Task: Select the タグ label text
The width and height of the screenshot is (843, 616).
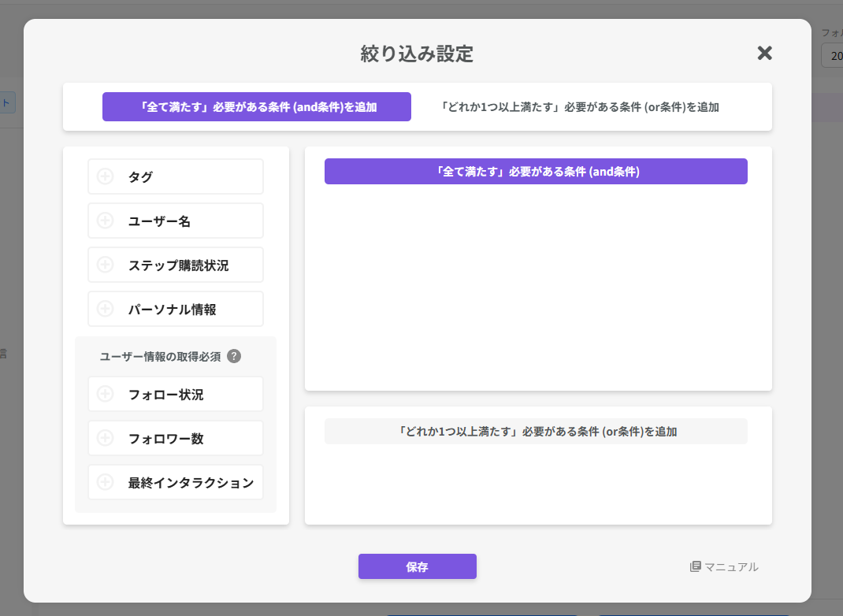Action: click(140, 177)
